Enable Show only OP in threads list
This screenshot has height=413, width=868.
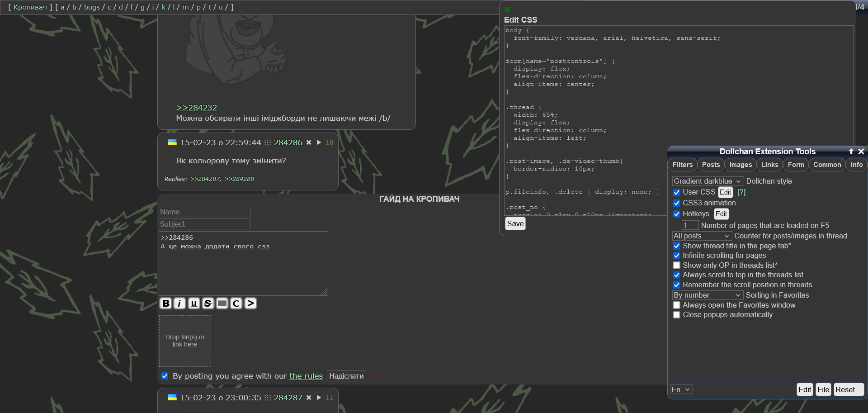tap(677, 266)
